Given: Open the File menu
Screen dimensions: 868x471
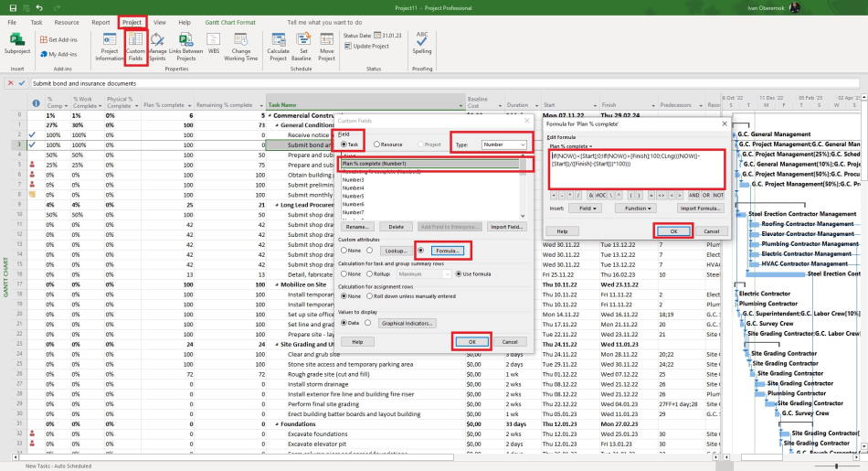Looking at the screenshot, I should tap(12, 22).
